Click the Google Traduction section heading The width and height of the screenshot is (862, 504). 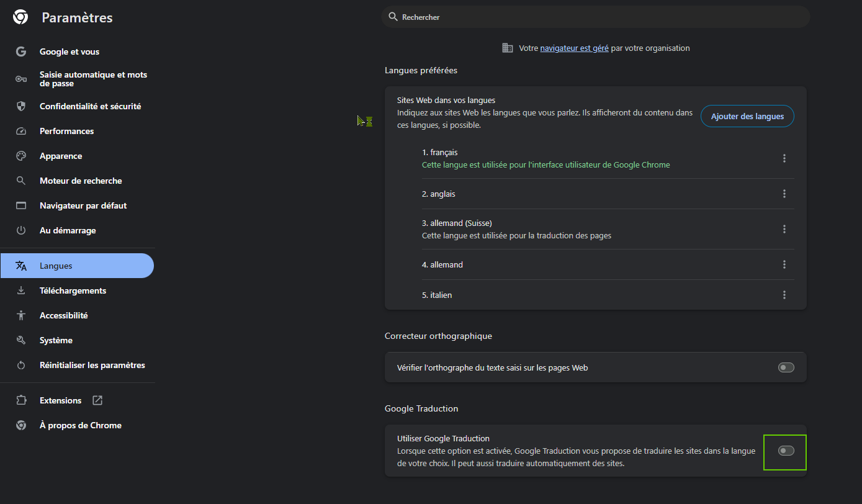tap(421, 408)
